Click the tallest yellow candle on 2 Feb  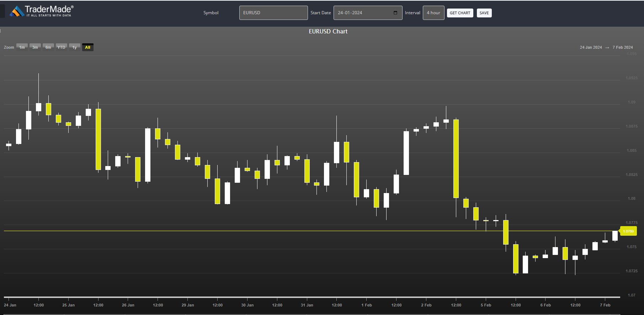[x=456, y=159]
